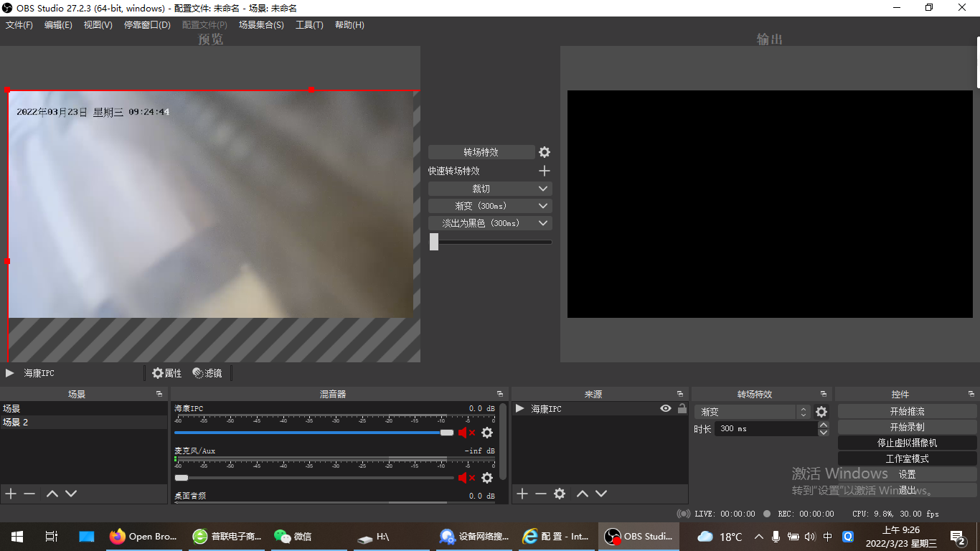Open 设置 settings in controls panel
980x551 pixels.
tap(907, 474)
